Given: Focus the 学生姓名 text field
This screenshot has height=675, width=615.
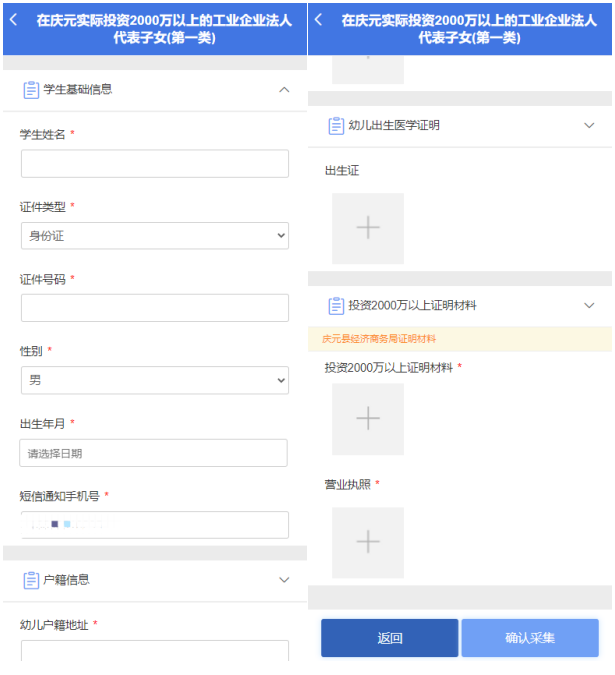Looking at the screenshot, I should [154, 164].
